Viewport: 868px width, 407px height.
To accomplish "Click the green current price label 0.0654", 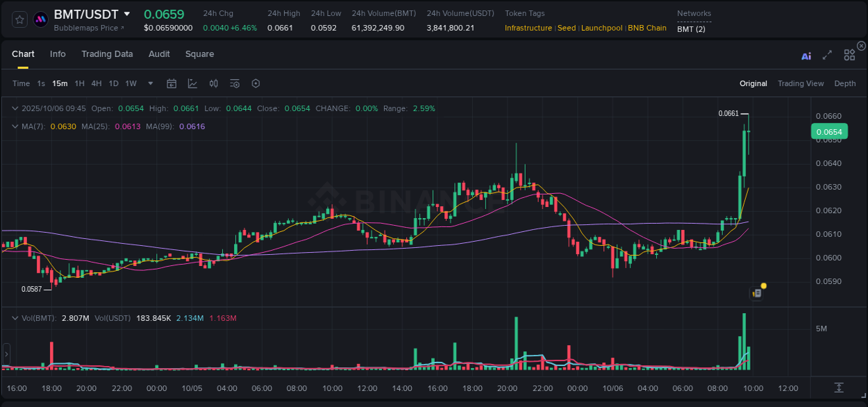I will pos(829,131).
